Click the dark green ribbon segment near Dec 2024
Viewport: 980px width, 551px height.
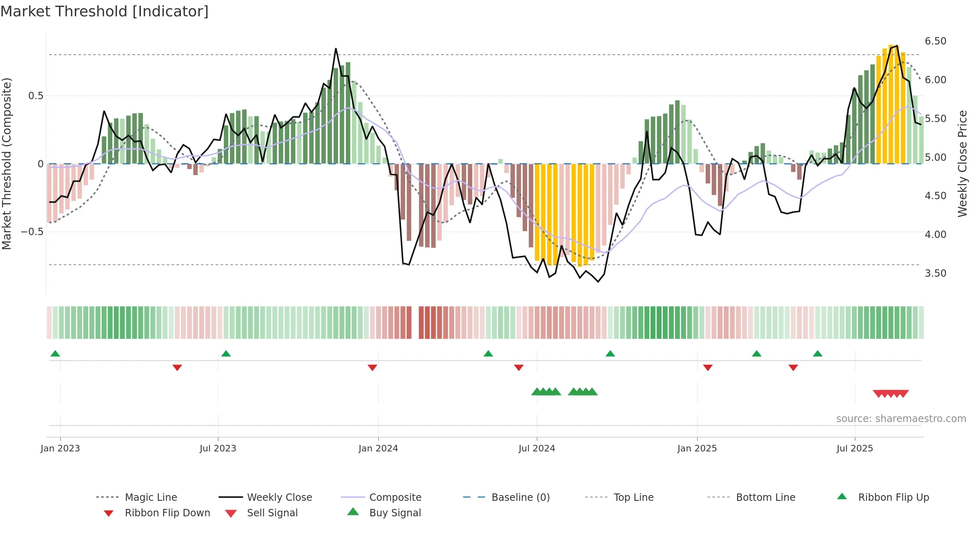point(665,322)
